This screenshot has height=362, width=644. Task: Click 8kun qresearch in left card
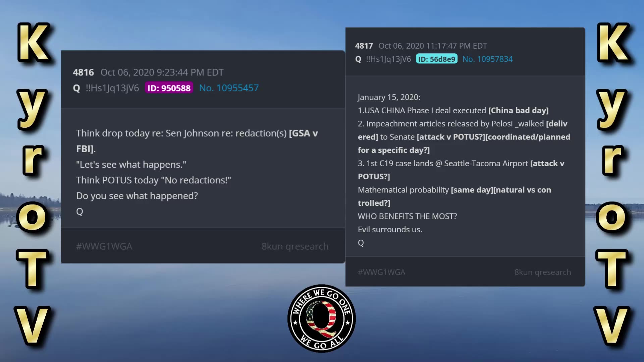(x=295, y=246)
